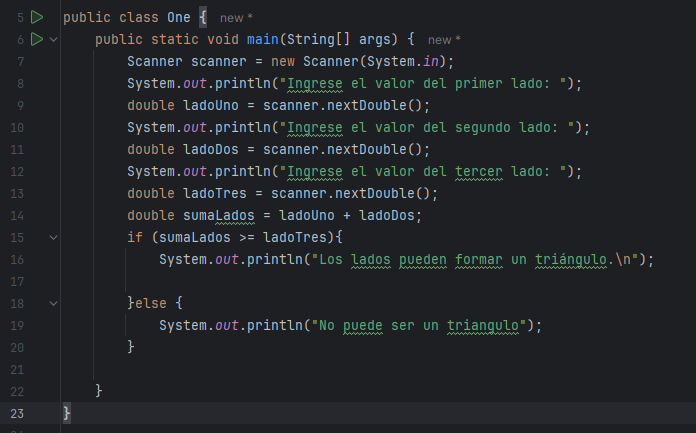Click 'ladoTres' in the double declaration
This screenshot has height=433, width=696.
[x=215, y=193]
